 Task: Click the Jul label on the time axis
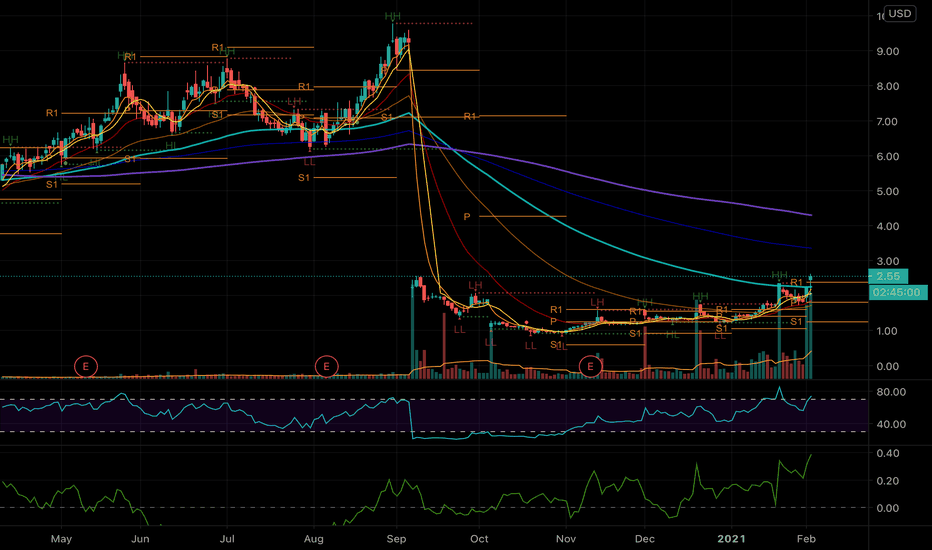point(227,539)
